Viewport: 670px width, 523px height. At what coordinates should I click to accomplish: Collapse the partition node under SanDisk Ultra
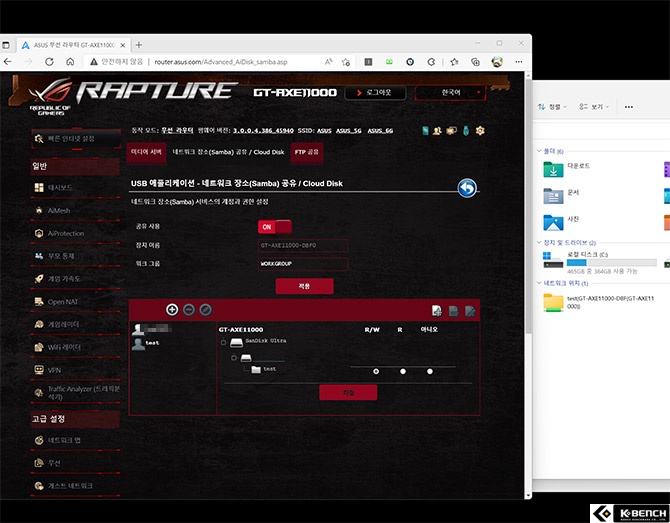click(234, 358)
